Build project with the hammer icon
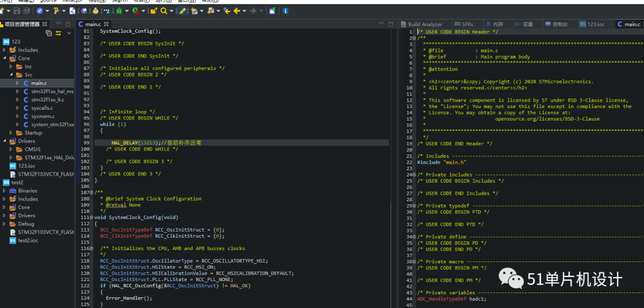 click(56, 11)
